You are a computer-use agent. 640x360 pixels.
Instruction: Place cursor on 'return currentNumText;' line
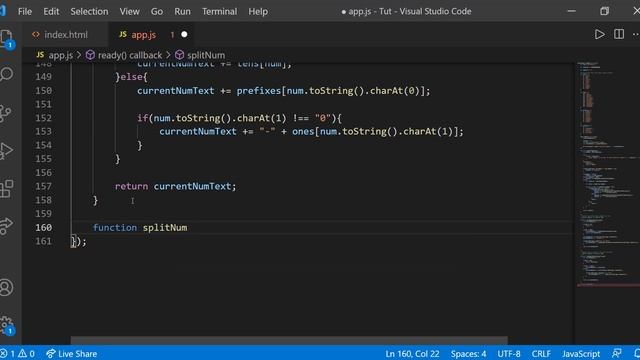(176, 186)
